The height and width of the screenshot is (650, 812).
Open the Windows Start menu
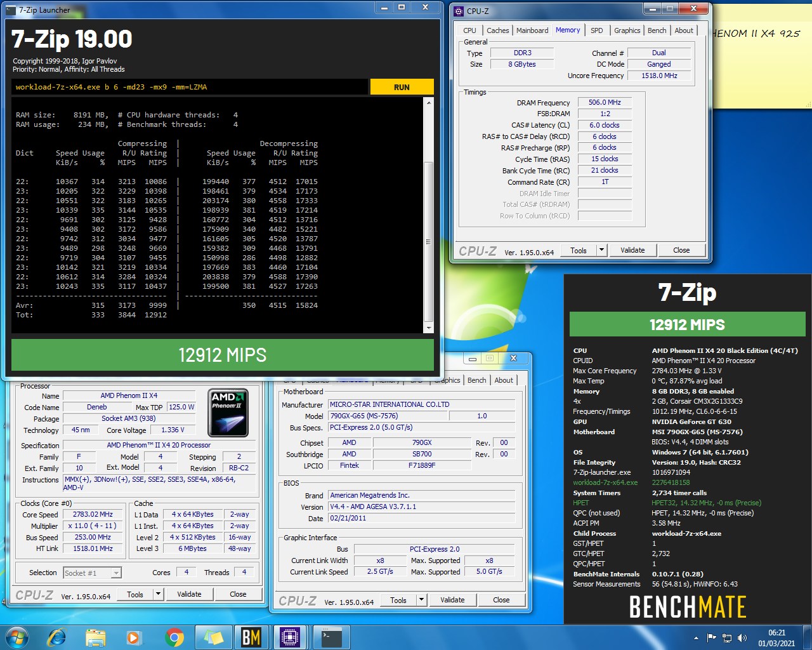(16, 637)
